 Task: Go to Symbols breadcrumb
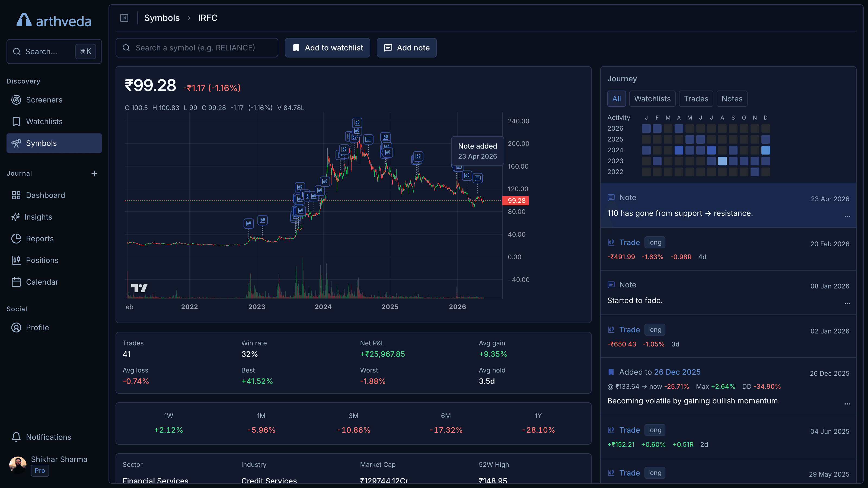point(162,18)
